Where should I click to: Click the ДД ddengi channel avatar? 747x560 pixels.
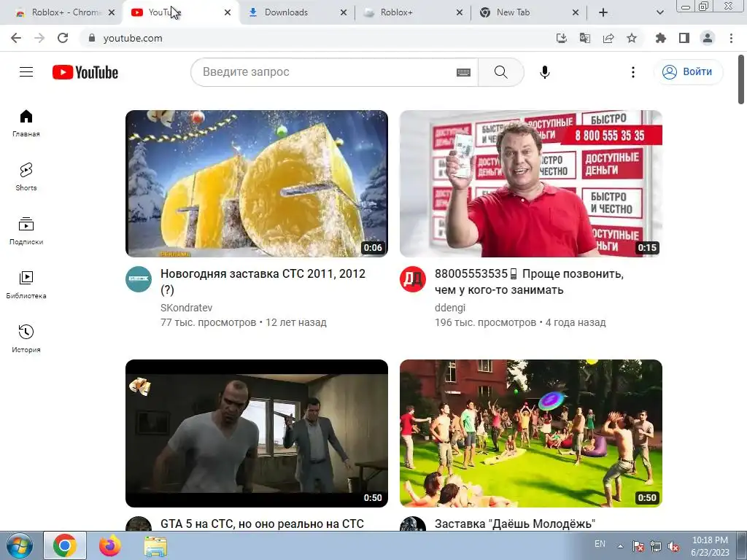[413, 279]
